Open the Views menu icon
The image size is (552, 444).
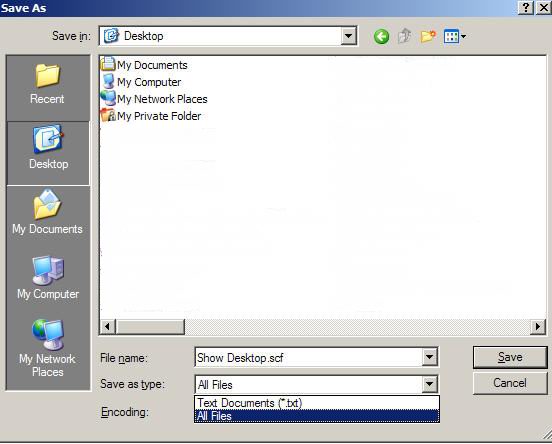(x=455, y=36)
